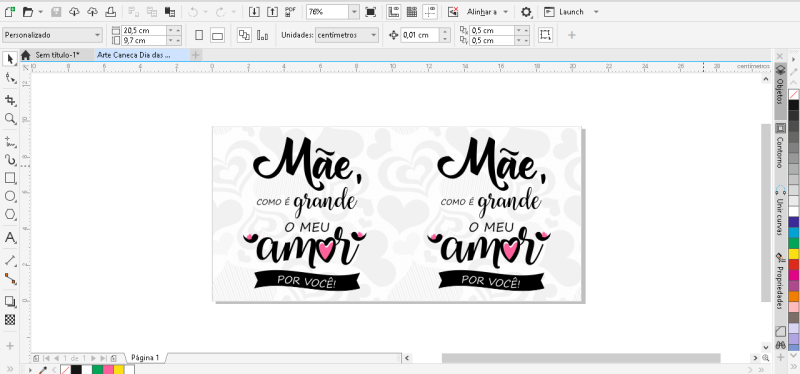
Task: Toggle the All Pages layout button
Action: [x=244, y=35]
